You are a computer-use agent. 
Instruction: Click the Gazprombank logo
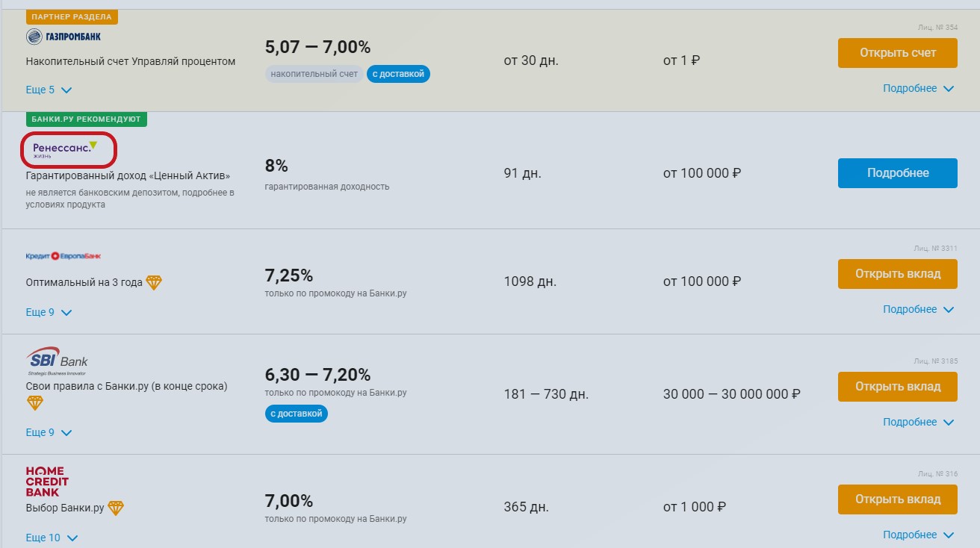pyautogui.click(x=63, y=37)
